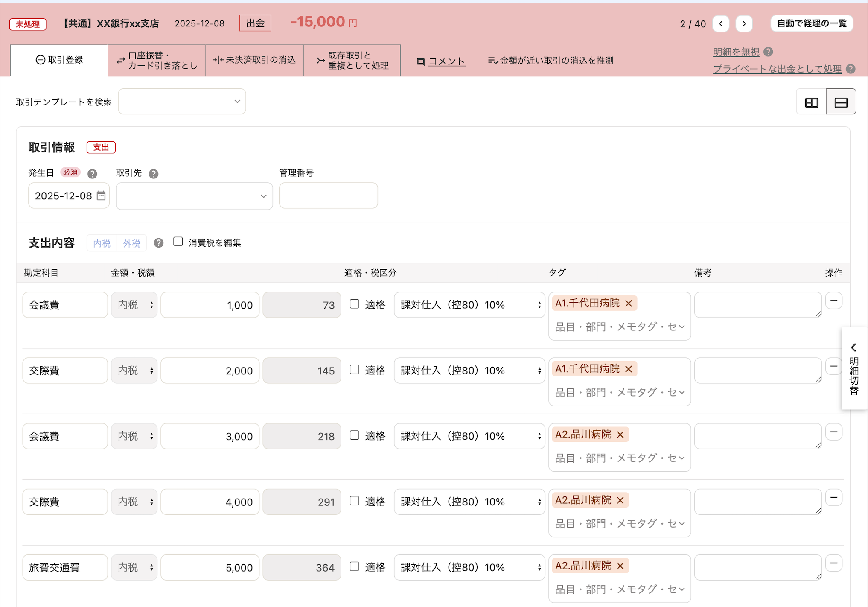Show help next to プライベートな出金として処理
Image resolution: width=868 pixels, height=607 pixels.
tap(851, 69)
